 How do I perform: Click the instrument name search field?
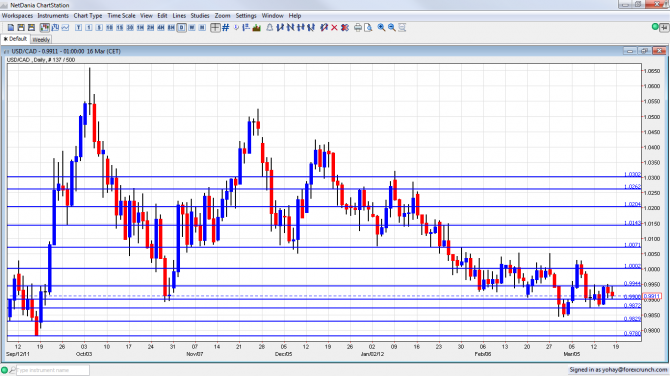point(53,370)
